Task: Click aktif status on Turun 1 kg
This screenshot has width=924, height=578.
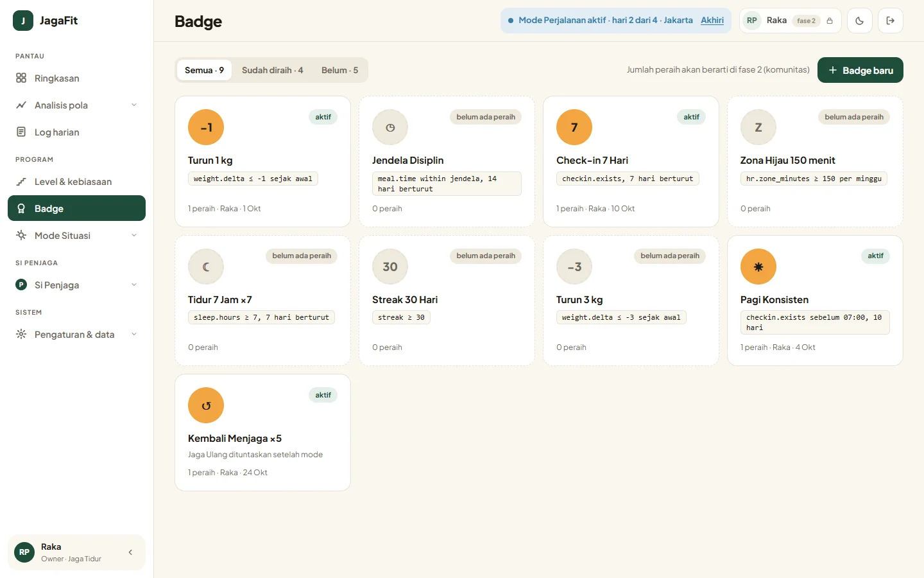Action: (323, 117)
